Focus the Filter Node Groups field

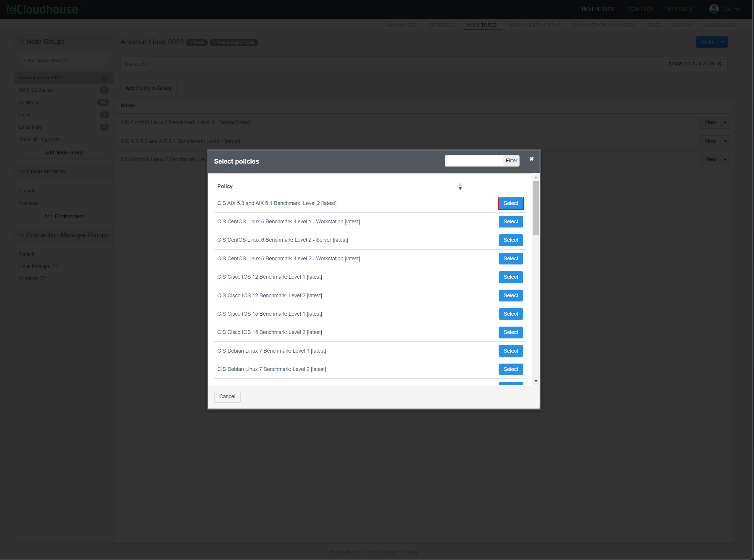click(64, 61)
